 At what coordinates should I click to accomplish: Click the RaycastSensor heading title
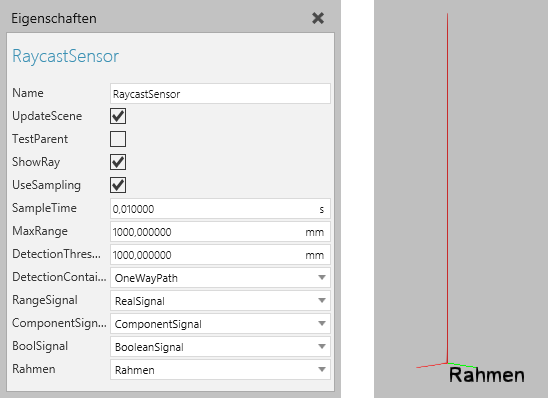point(65,56)
